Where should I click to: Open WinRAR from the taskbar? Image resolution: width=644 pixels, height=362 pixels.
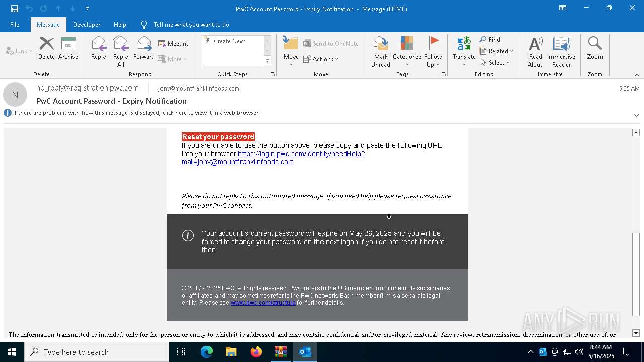click(x=280, y=352)
